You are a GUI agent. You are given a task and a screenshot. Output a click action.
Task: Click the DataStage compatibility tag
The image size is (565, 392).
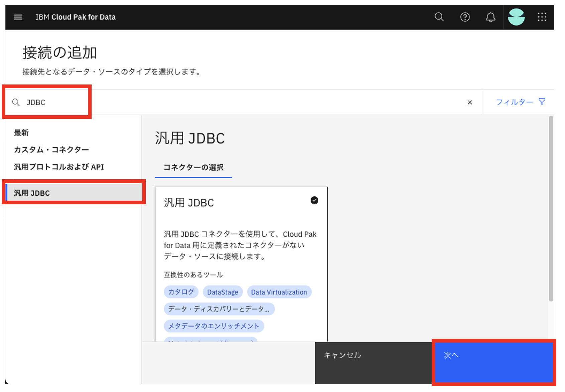coord(222,291)
